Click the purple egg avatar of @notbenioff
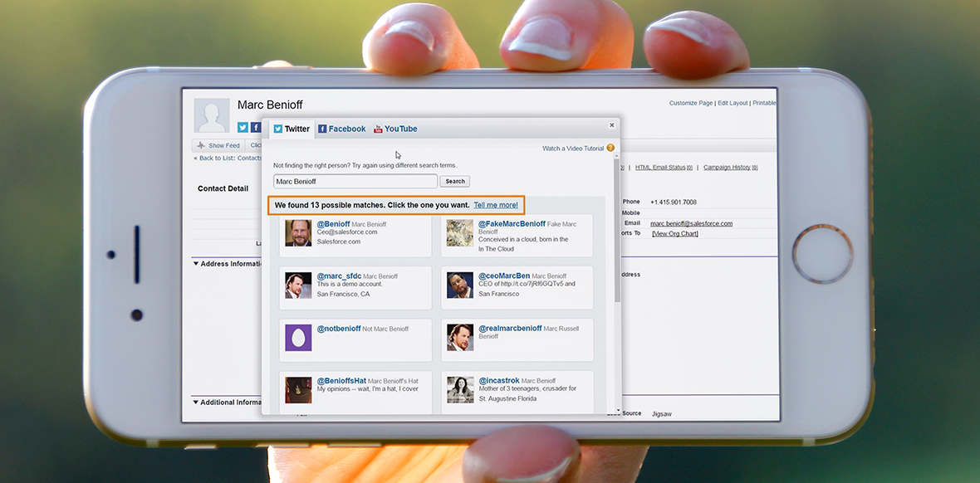 tap(298, 338)
